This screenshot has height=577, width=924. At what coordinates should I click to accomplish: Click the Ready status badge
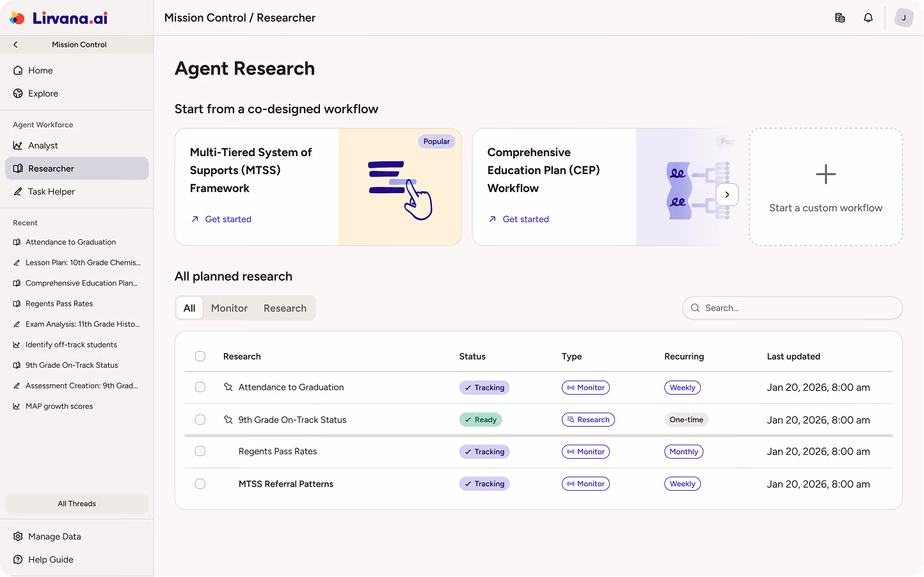tap(481, 420)
